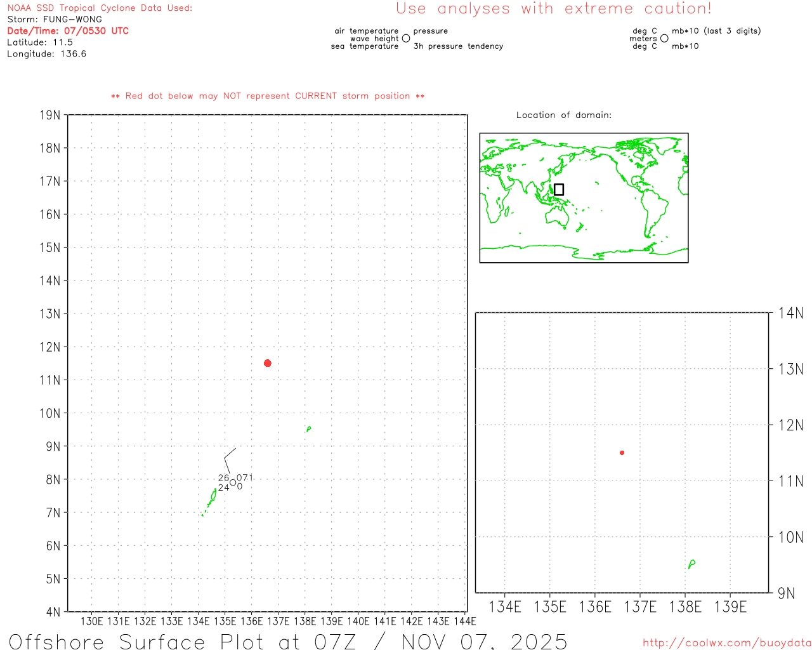Screen dimensions: 812x650
Task: Click the '3h pressure tendency' legend label
Action: tap(458, 46)
